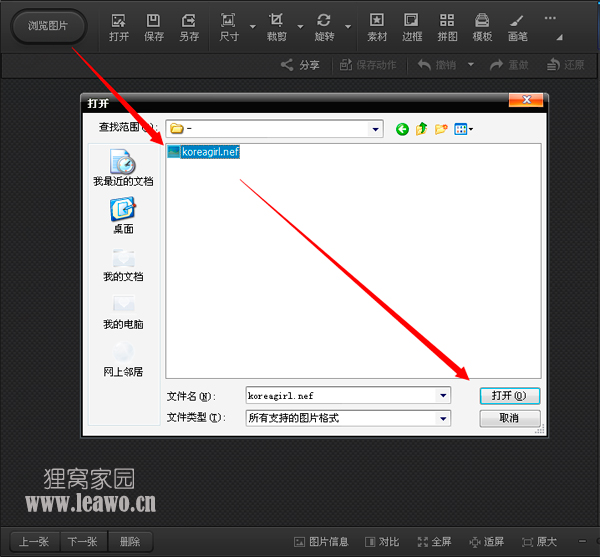Image resolution: width=600 pixels, height=557 pixels.
Task: Go to 桌面 desktop shortcut
Action: pos(123,215)
